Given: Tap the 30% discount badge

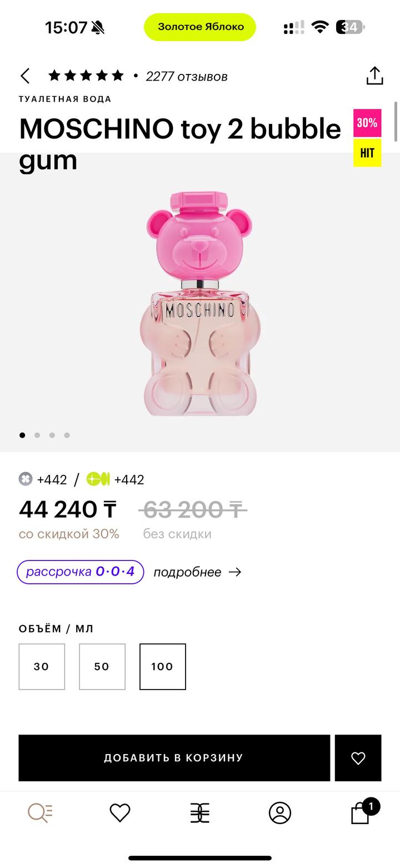Looking at the screenshot, I should tap(367, 123).
